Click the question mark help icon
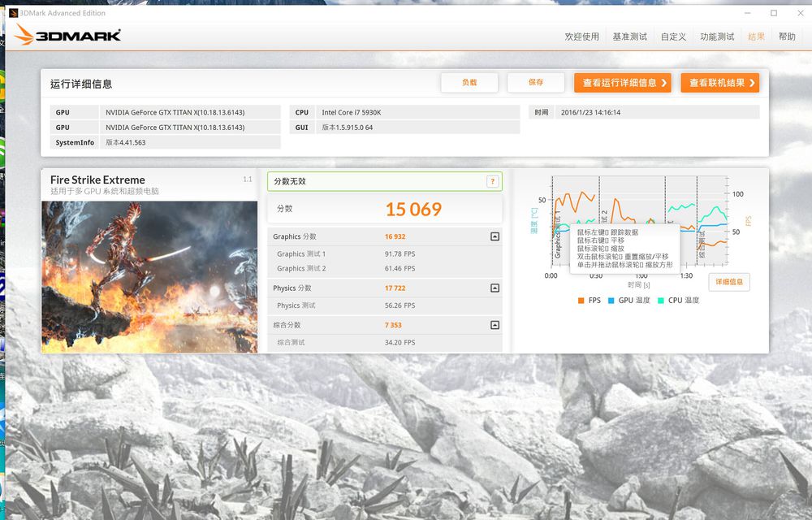 [493, 181]
